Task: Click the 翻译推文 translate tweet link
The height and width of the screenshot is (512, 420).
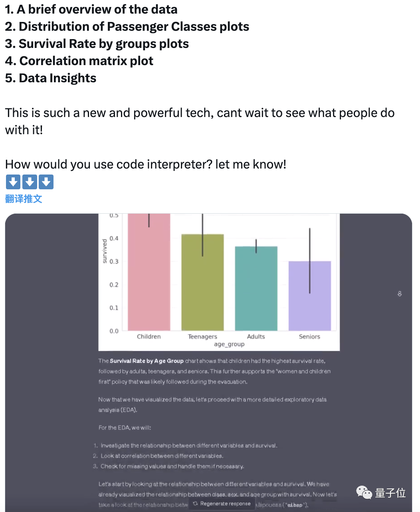Action: click(24, 199)
